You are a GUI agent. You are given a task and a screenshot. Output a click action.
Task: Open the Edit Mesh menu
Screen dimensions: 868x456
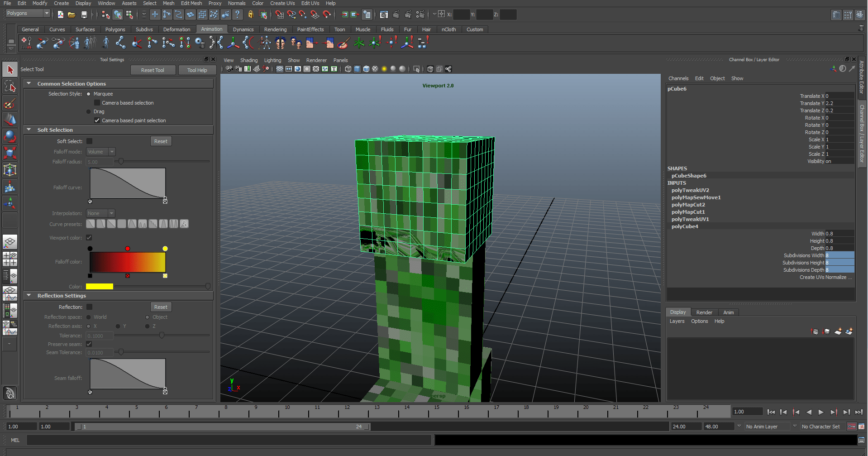[191, 3]
